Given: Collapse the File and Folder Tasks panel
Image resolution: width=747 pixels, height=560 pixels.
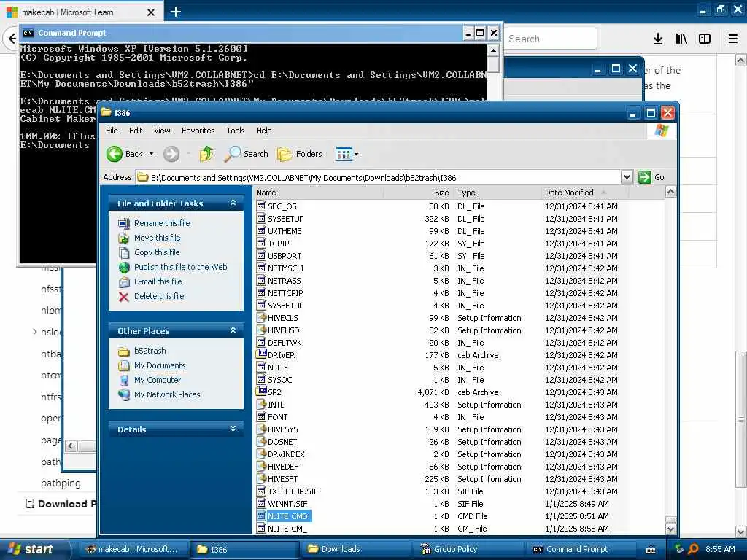Looking at the screenshot, I should 233,203.
